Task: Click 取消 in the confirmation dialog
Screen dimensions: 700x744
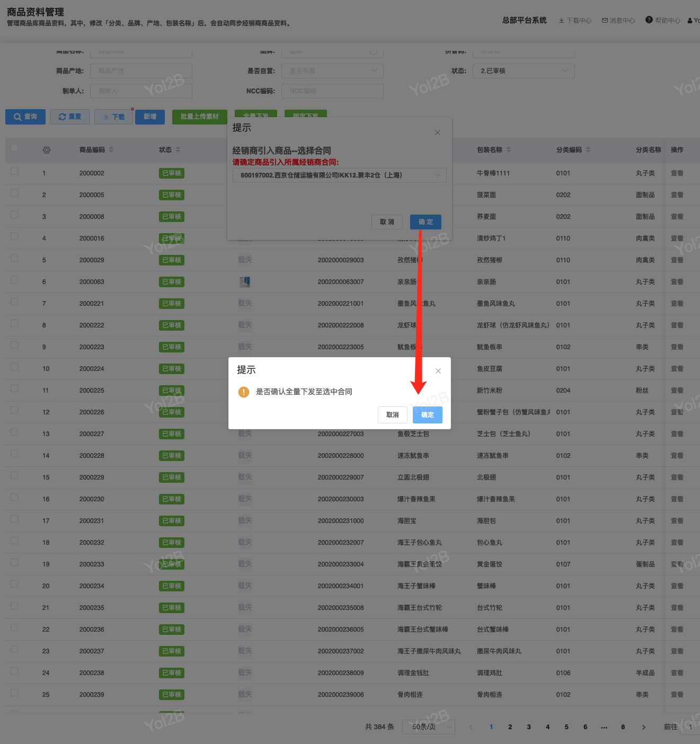Action: (392, 415)
